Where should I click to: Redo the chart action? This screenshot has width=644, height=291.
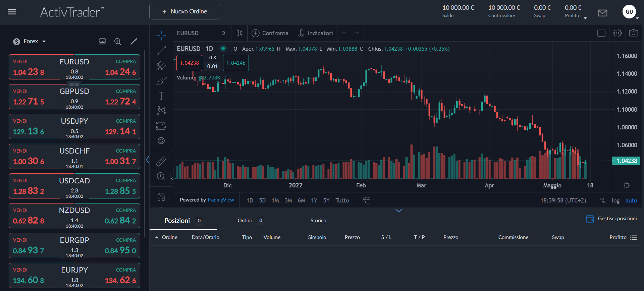[356, 33]
